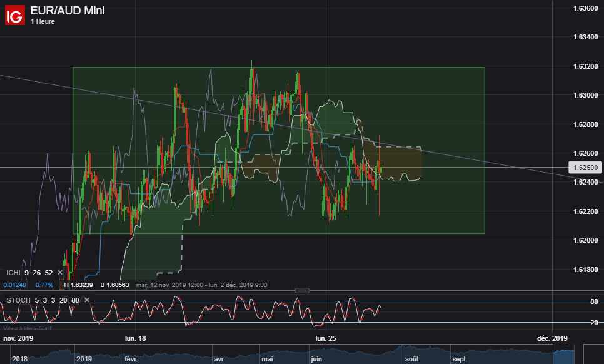
Task: Open the ICHI indicator settings label
Action: pyautogui.click(x=13, y=273)
